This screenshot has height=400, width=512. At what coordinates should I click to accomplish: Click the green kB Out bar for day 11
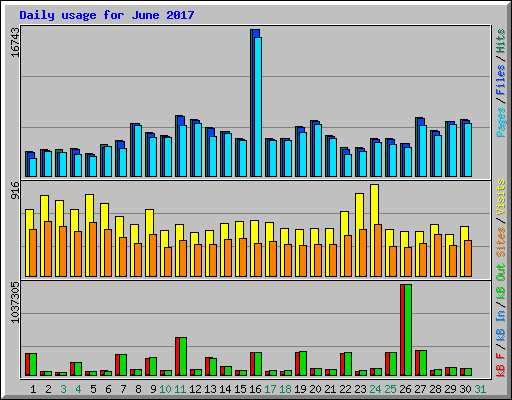click(183, 356)
